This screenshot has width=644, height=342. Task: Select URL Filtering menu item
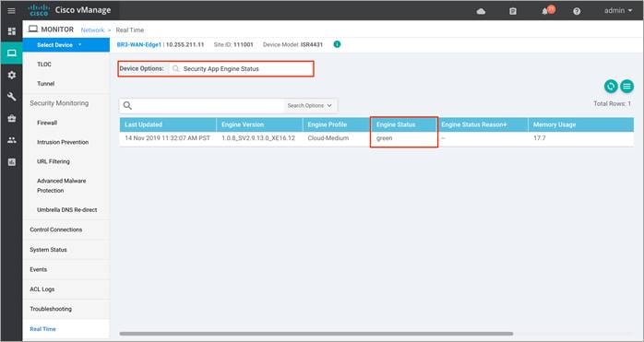(54, 161)
